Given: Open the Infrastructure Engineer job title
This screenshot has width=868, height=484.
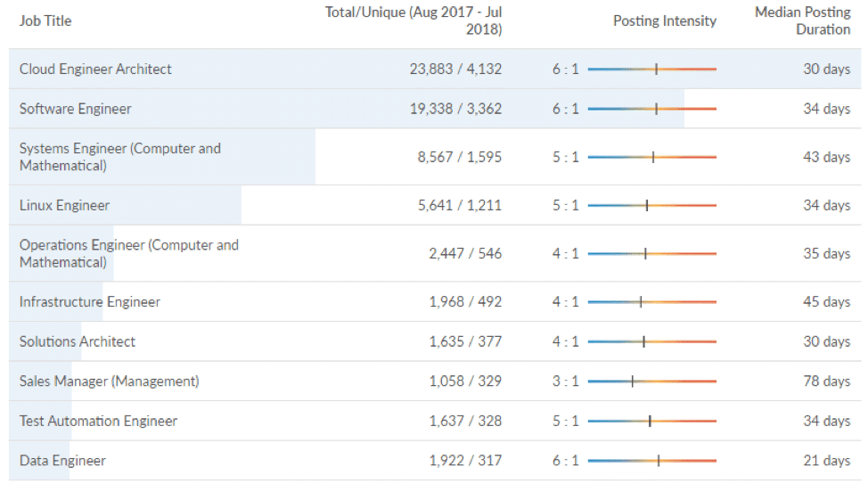Looking at the screenshot, I should point(89,302).
